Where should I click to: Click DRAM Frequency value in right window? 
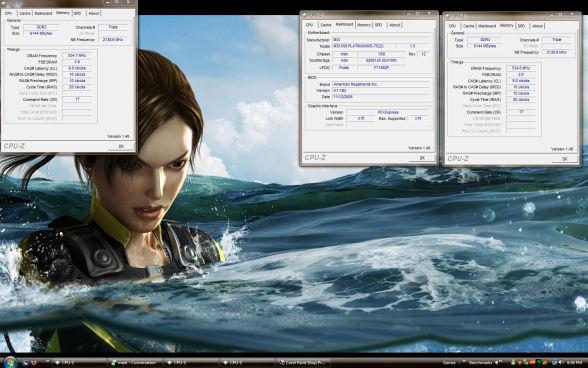tap(520, 68)
